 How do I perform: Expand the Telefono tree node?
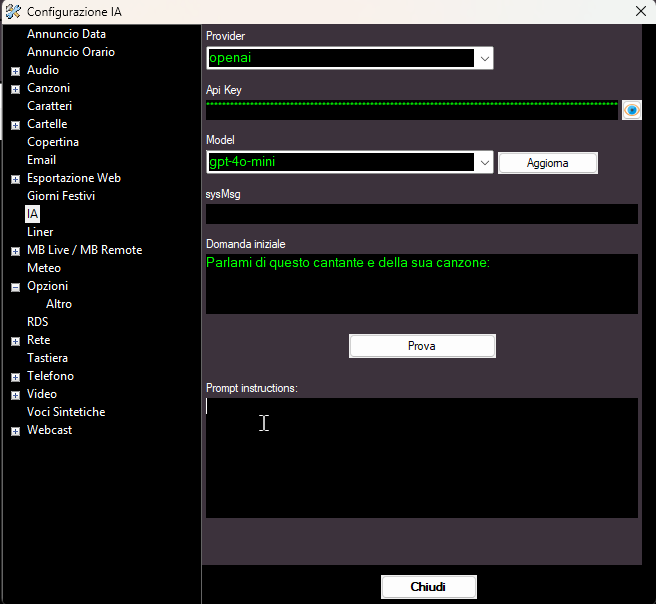pyautogui.click(x=15, y=377)
